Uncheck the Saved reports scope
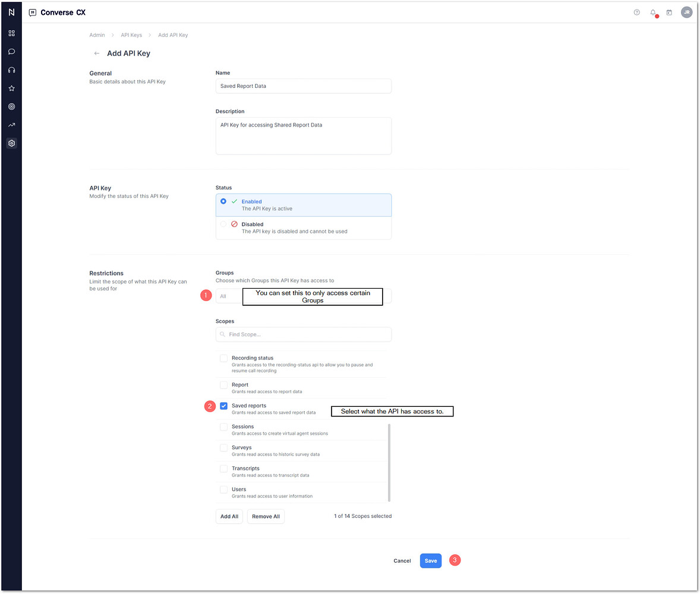The height and width of the screenshot is (594, 700). click(223, 406)
